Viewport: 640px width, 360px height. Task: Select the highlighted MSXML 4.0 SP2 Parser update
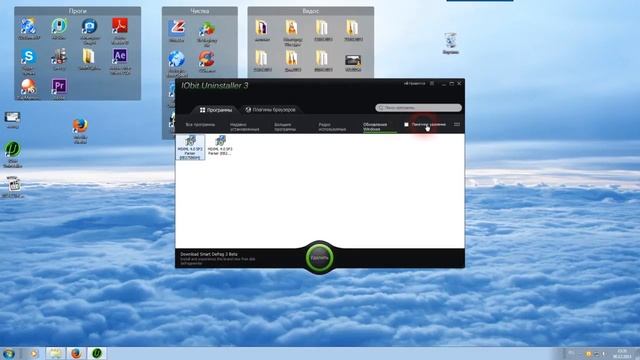[190, 147]
